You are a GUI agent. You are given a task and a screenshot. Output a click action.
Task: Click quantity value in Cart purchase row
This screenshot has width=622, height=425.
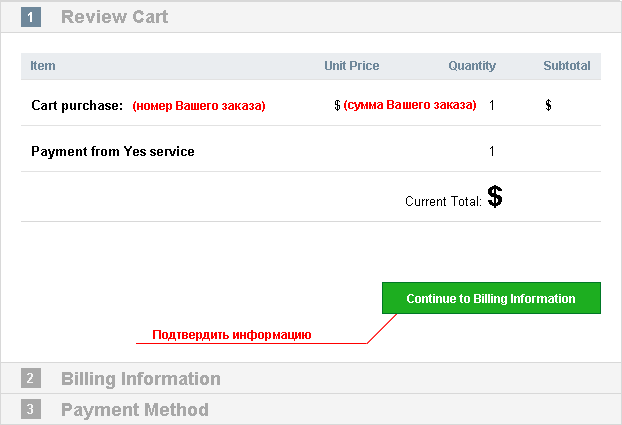(491, 105)
